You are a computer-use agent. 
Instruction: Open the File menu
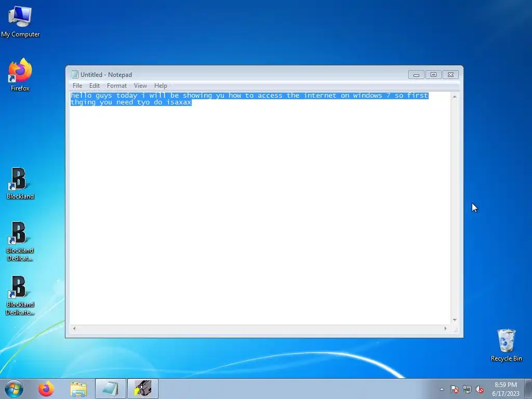(77, 86)
